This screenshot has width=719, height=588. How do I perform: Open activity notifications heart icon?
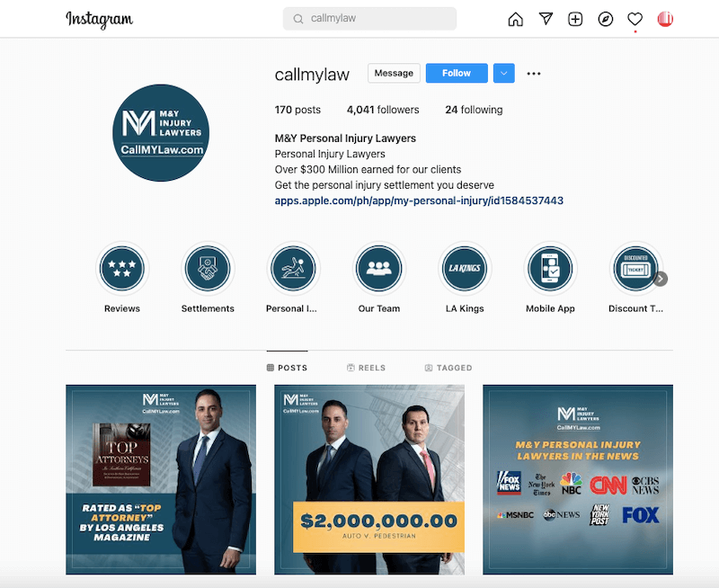coord(635,19)
